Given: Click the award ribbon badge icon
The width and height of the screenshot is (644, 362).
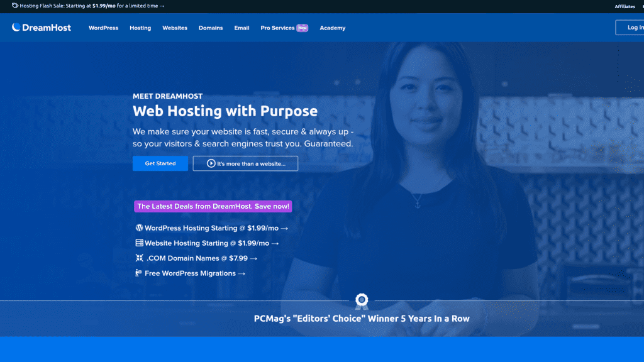Looking at the screenshot, I should coord(362,302).
